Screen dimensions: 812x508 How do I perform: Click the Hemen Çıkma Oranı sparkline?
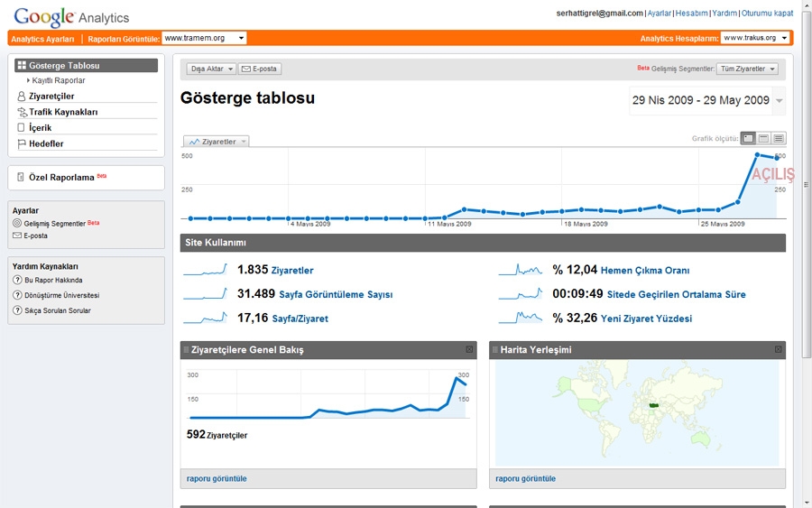(x=521, y=269)
